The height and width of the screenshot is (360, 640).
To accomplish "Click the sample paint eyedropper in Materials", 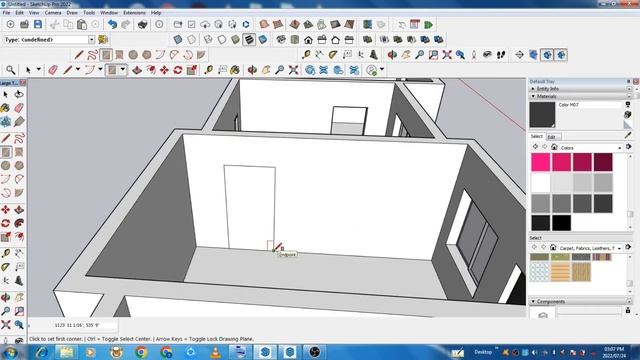I will tap(628, 135).
